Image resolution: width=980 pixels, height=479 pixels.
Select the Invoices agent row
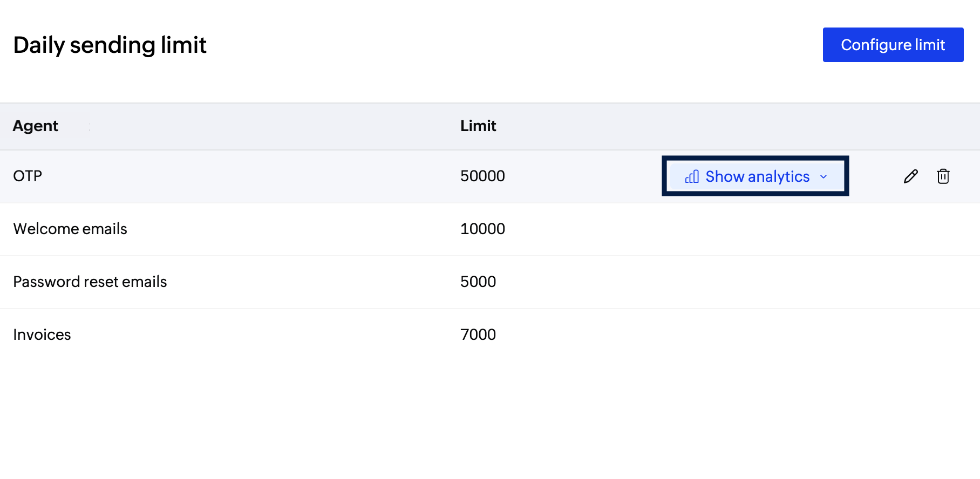(x=42, y=334)
